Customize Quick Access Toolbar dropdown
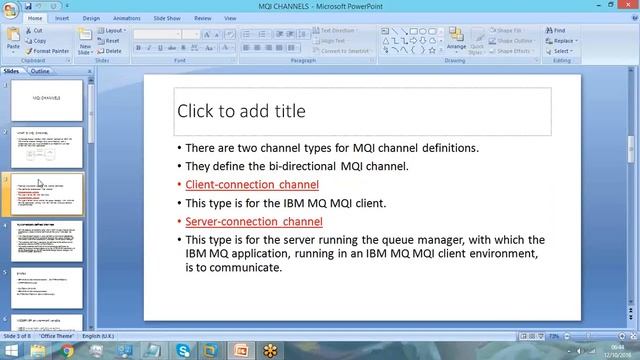The height and width of the screenshot is (360, 640). [67, 6]
